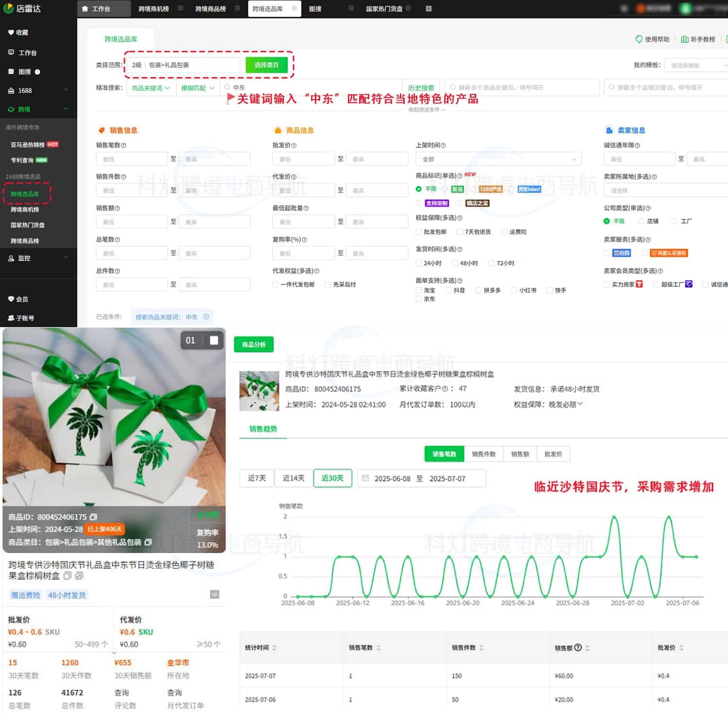Screen dimensions: 728x717
Task: Click the green 选择类目 button
Action: click(x=266, y=65)
